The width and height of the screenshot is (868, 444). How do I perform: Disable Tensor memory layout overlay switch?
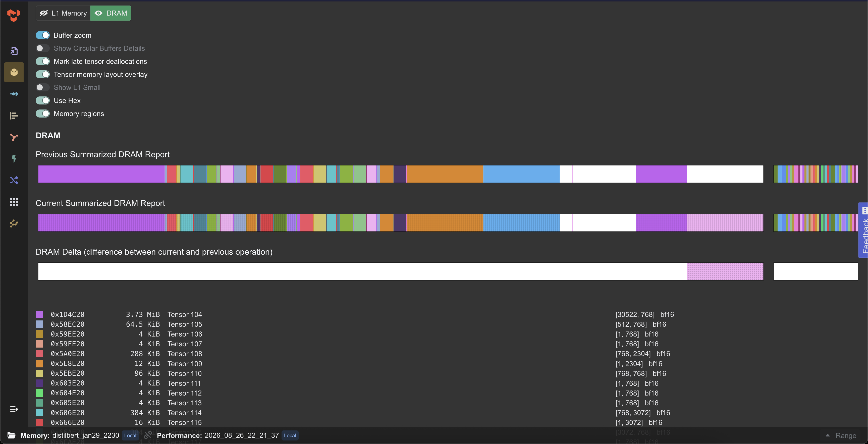pyautogui.click(x=43, y=74)
